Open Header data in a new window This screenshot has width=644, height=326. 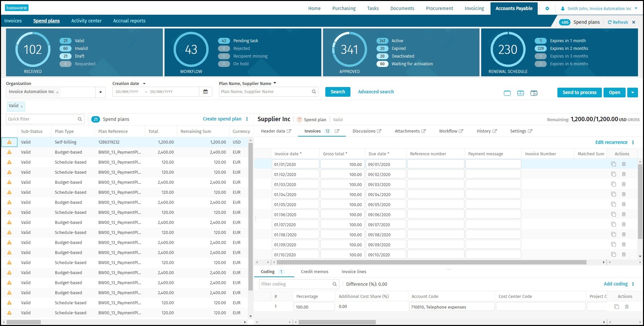click(289, 131)
